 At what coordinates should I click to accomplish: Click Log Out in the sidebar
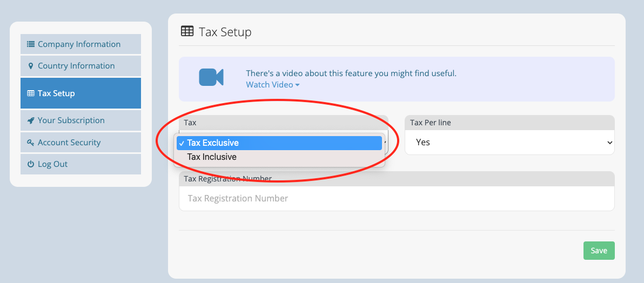[x=81, y=164]
